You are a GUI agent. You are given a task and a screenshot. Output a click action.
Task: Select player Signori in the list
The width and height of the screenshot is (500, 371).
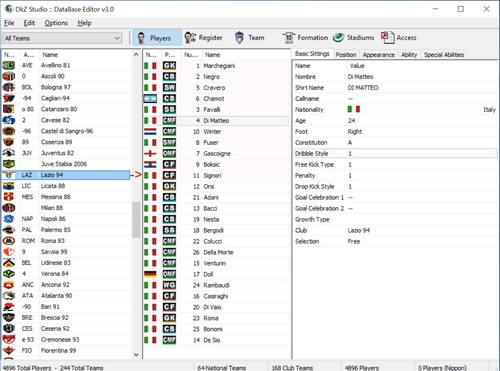click(x=217, y=176)
